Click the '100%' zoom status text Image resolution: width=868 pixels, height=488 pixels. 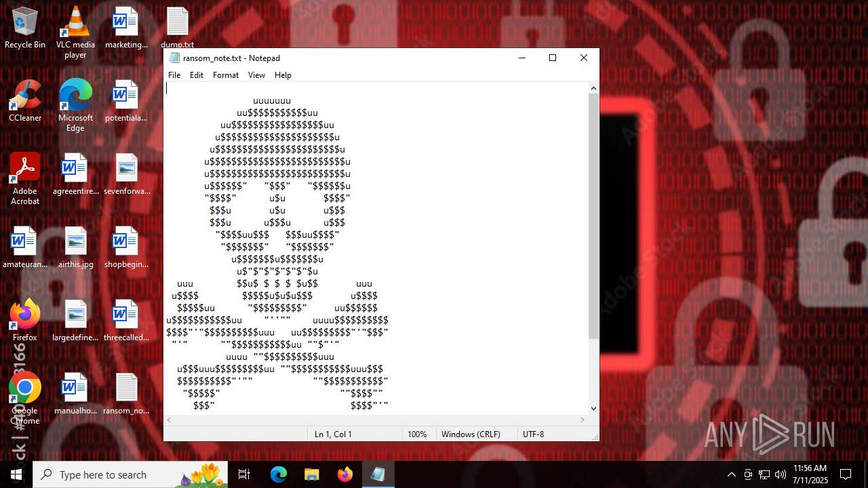click(417, 434)
